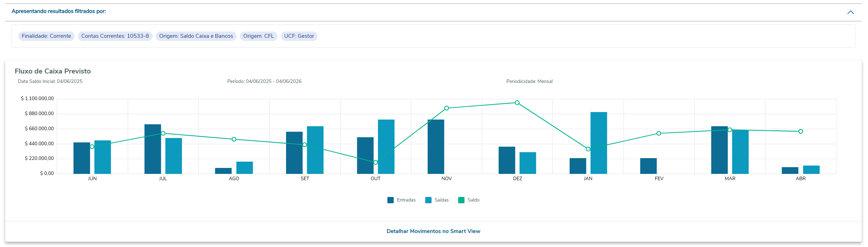Click the JAN Saídas bar
The image size is (868, 247).
599,143
